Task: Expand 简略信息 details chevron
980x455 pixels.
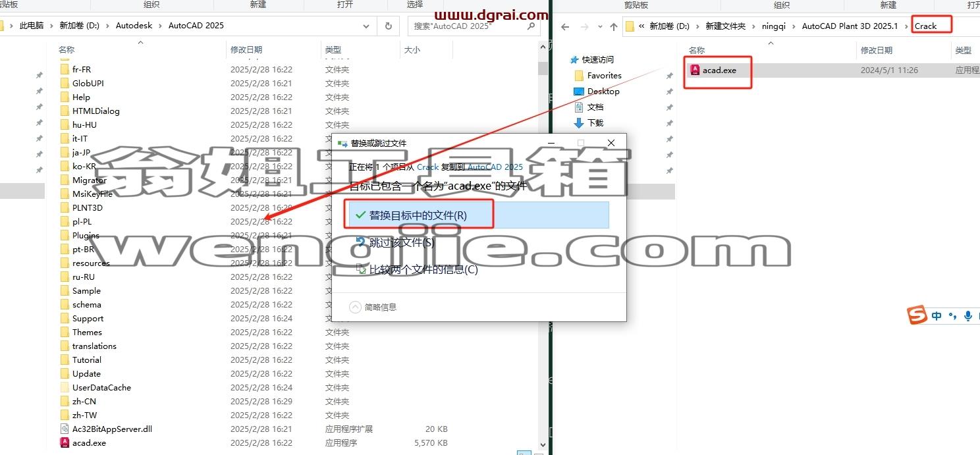Action: point(355,307)
